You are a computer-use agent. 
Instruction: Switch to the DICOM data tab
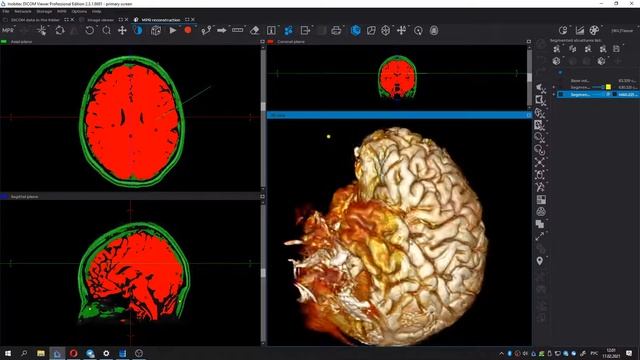point(35,20)
